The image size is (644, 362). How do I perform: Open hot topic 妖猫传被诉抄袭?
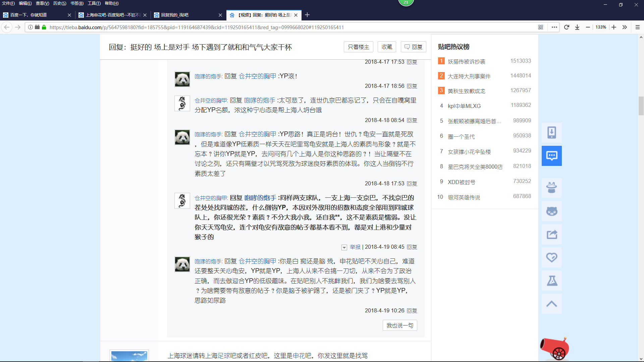(466, 62)
